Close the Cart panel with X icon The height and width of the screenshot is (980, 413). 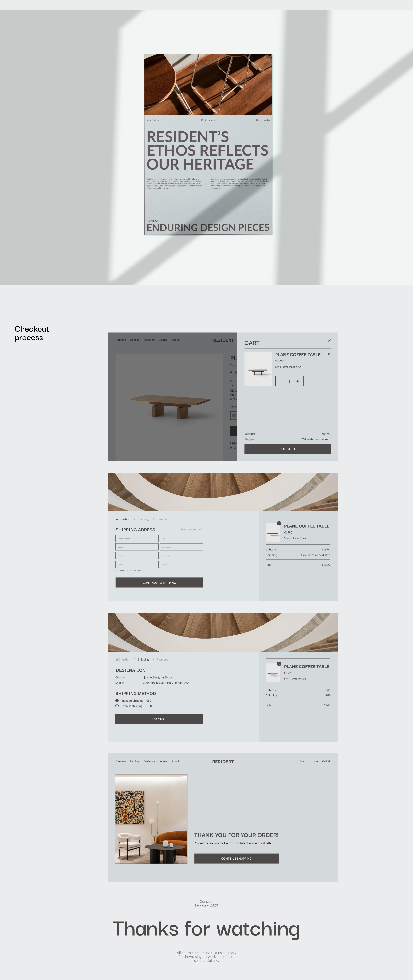click(x=329, y=341)
